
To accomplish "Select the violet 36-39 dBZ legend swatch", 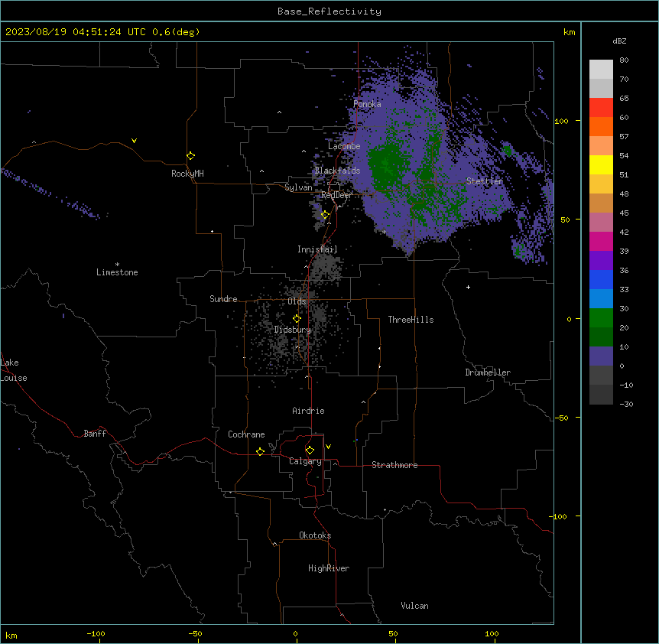I will point(601,261).
